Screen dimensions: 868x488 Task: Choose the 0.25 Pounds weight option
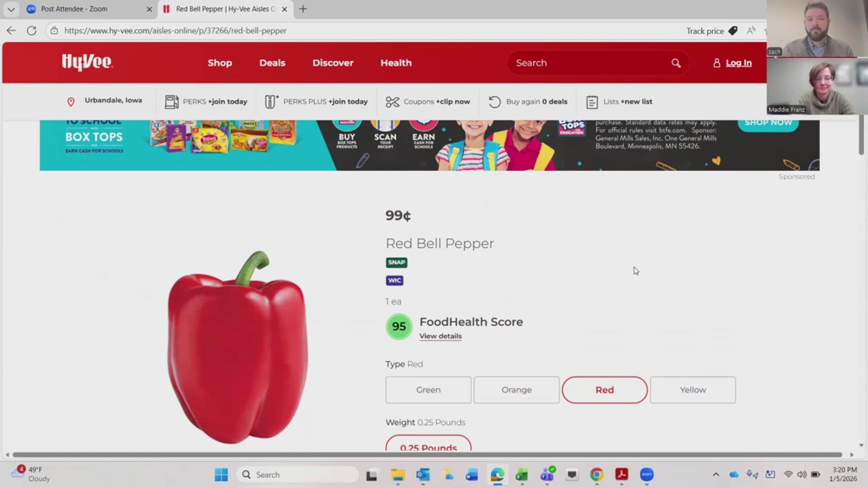pyautogui.click(x=428, y=447)
